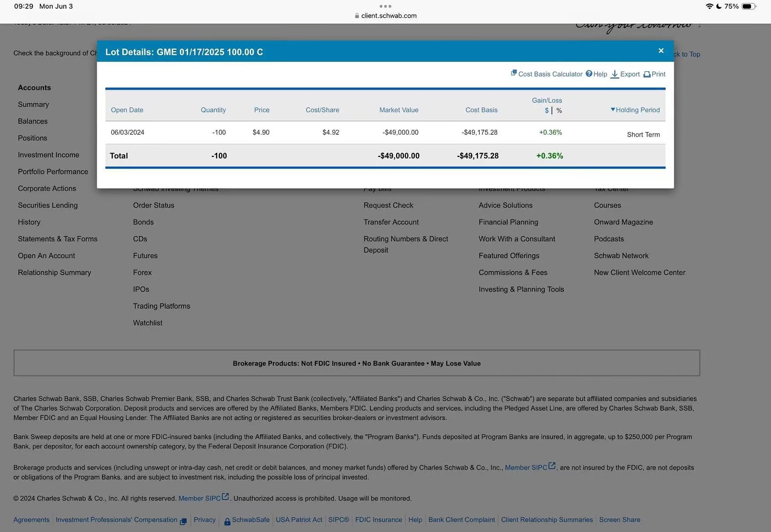This screenshot has height=532, width=771.
Task: Click the Print printer icon
Action: pyautogui.click(x=647, y=74)
